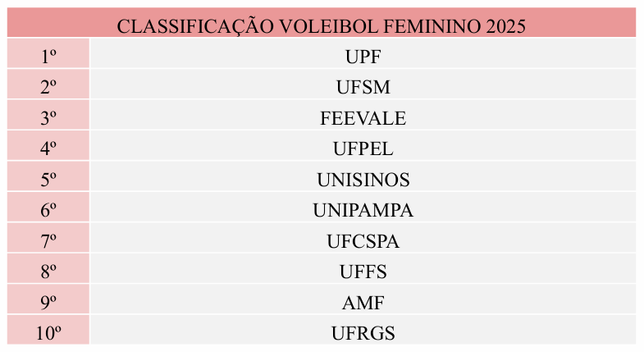Click the UFRGS team name
Image resolution: width=644 pixels, height=352 pixels.
(363, 334)
